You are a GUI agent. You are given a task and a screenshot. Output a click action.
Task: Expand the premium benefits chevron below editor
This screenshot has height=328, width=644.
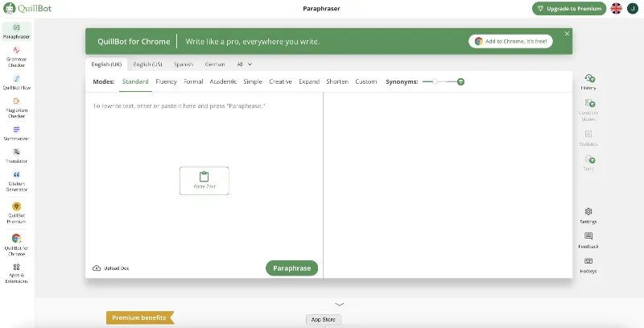pyautogui.click(x=340, y=305)
